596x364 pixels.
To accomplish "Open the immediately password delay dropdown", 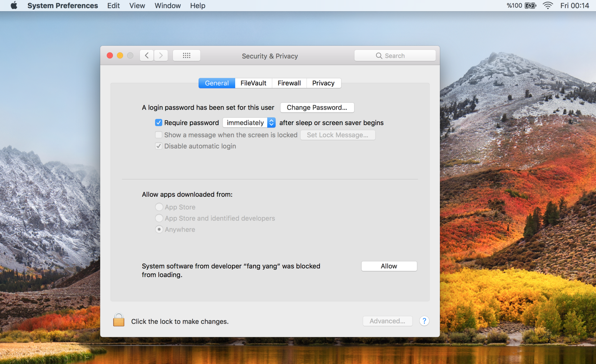I will click(249, 123).
